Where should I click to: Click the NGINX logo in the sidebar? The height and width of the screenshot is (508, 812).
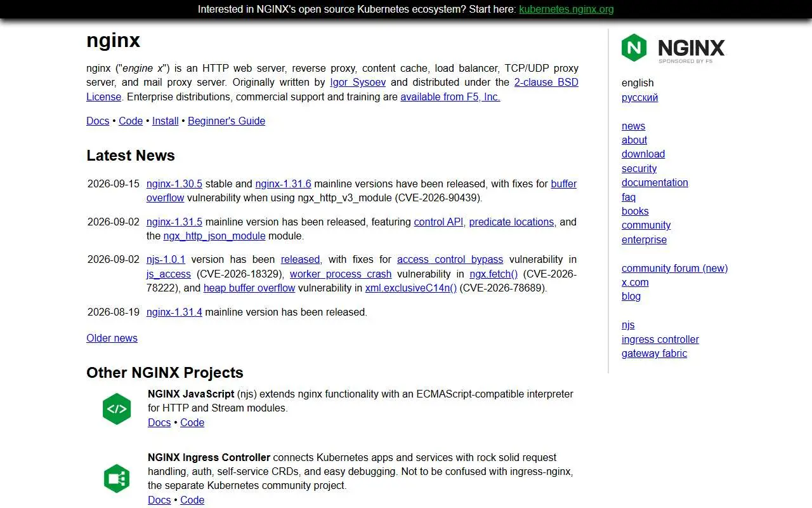click(x=673, y=48)
